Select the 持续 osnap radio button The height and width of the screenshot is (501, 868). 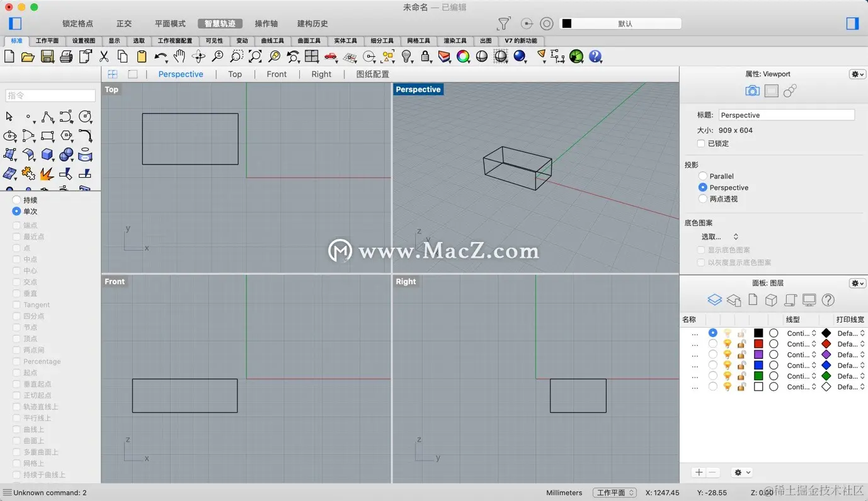pyautogui.click(x=16, y=200)
